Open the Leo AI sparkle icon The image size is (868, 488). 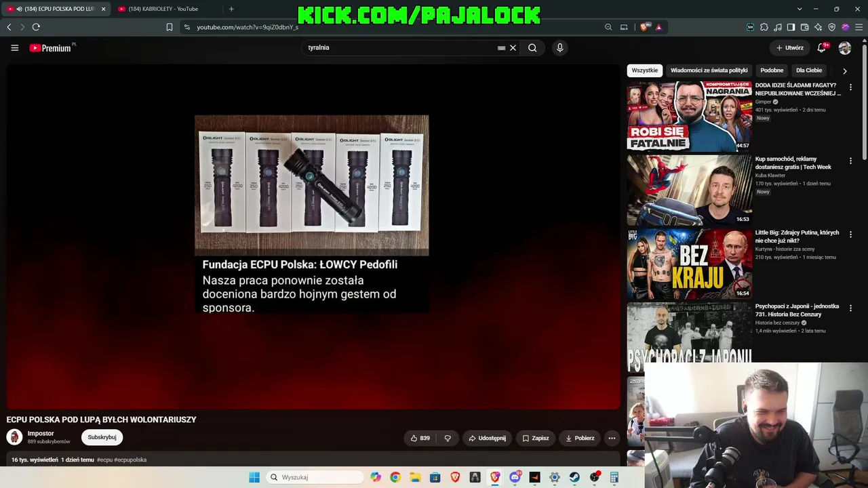point(818,27)
